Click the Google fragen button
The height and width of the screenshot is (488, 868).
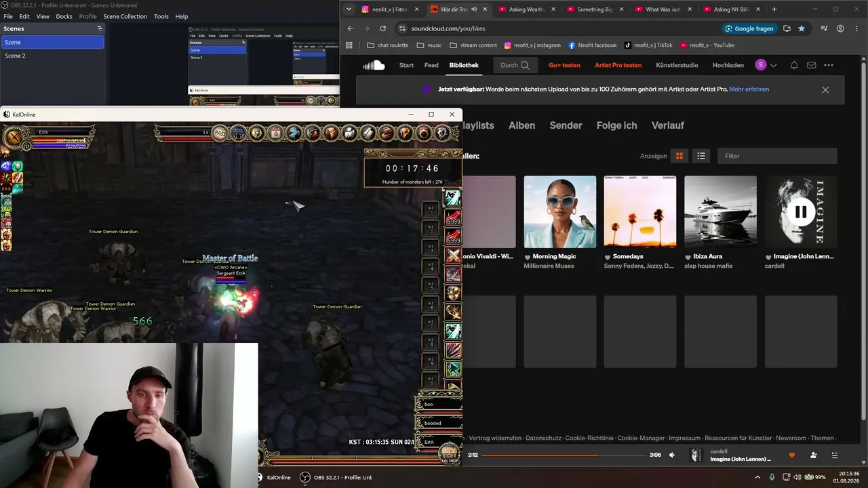pos(749,28)
